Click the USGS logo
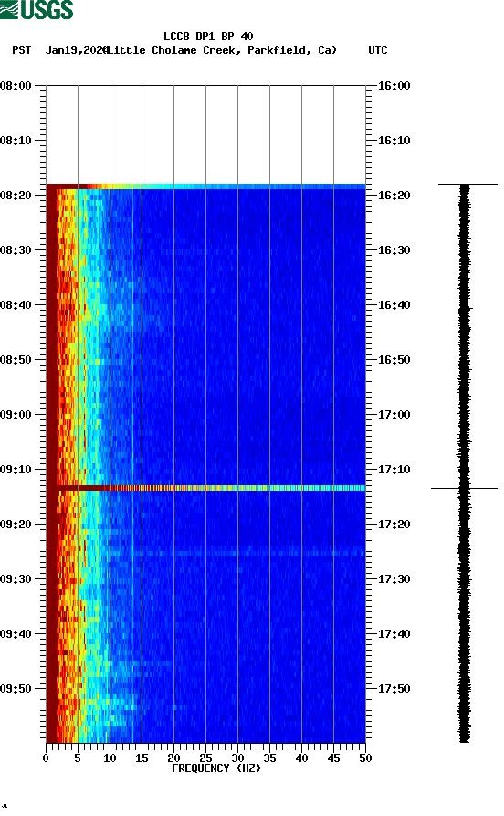The height and width of the screenshot is (816, 504). [37, 9]
